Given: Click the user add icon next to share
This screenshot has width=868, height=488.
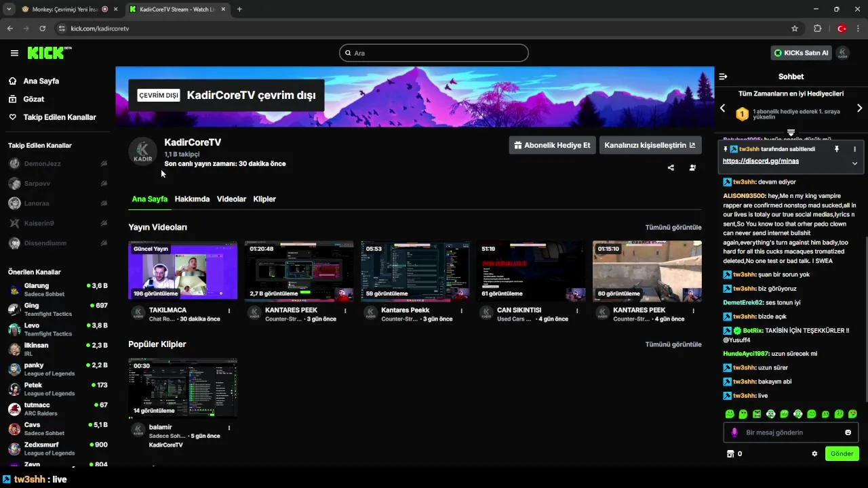Looking at the screenshot, I should tap(692, 167).
